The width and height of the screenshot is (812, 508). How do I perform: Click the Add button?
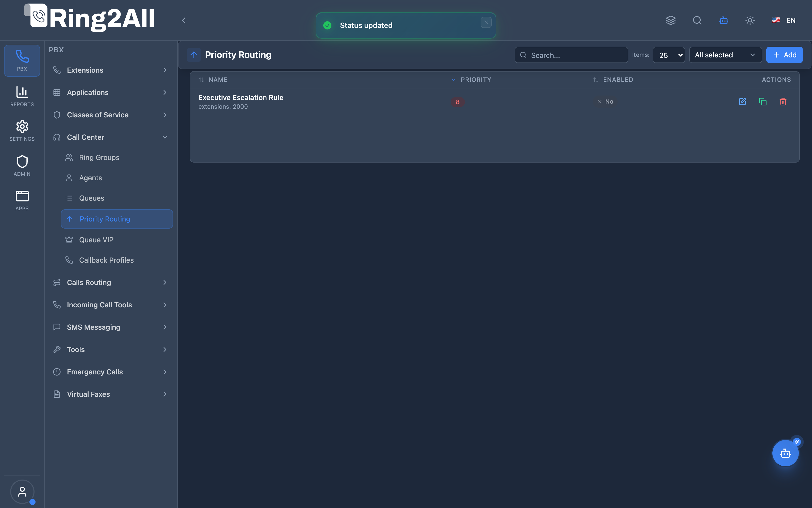point(785,55)
